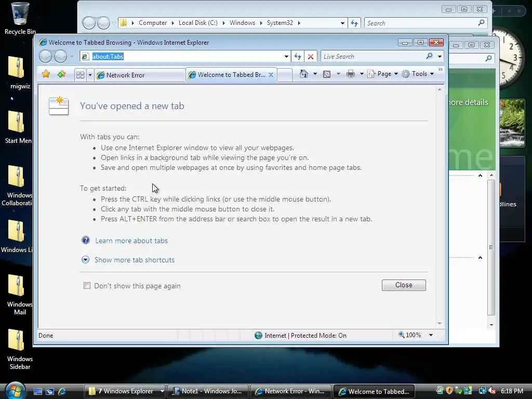This screenshot has height=399, width=532.
Task: Open Quick Tabs thumbnail view
Action: coord(80,75)
